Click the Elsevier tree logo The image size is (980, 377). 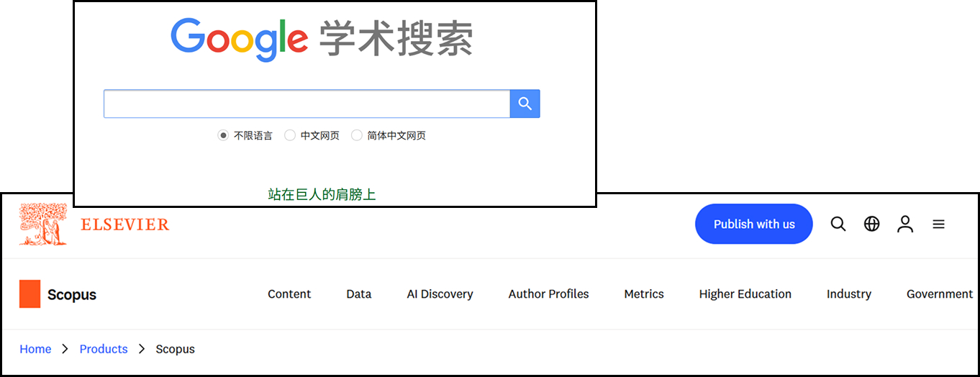coord(43,224)
